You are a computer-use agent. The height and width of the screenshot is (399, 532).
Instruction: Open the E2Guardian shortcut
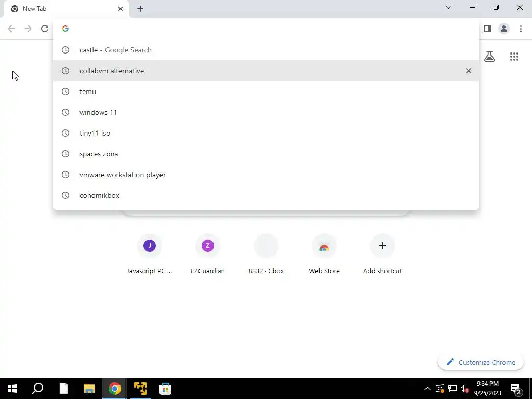(208, 254)
